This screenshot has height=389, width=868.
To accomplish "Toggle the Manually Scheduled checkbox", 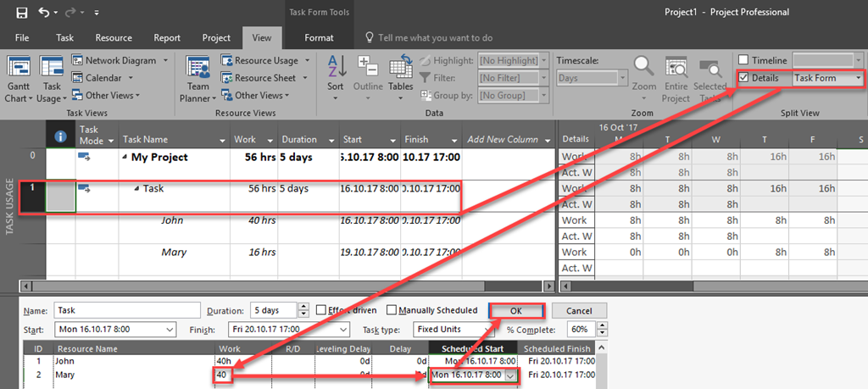I will tap(392, 310).
